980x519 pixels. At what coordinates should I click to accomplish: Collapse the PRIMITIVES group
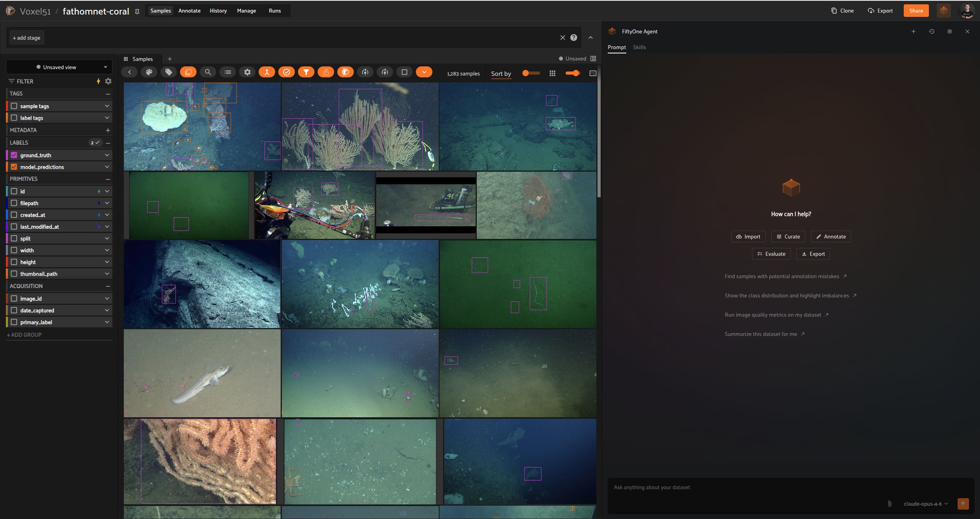point(108,179)
